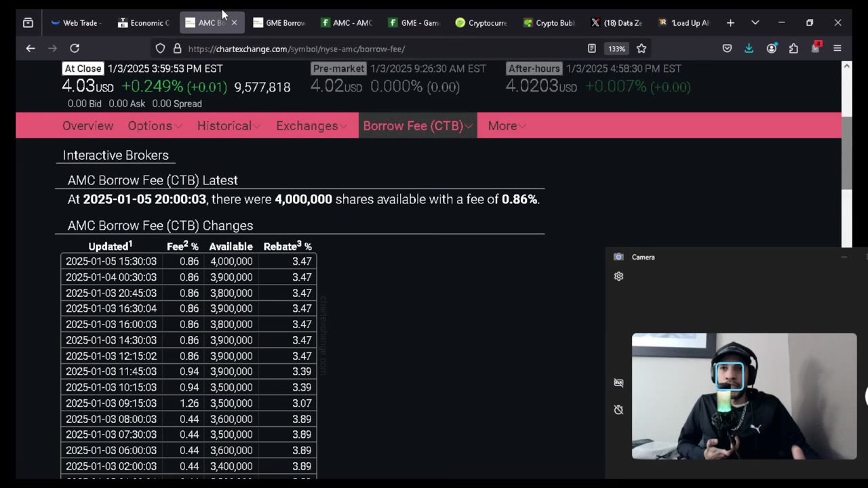This screenshot has height=488, width=868.
Task: Toggle reader view icon
Action: [x=591, y=49]
